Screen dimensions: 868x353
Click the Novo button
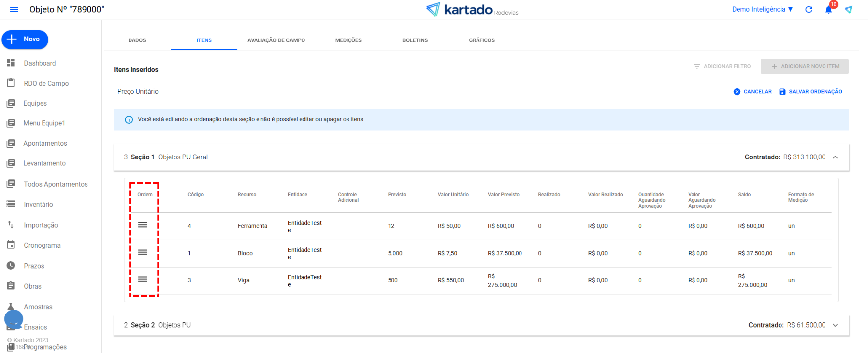(x=25, y=39)
